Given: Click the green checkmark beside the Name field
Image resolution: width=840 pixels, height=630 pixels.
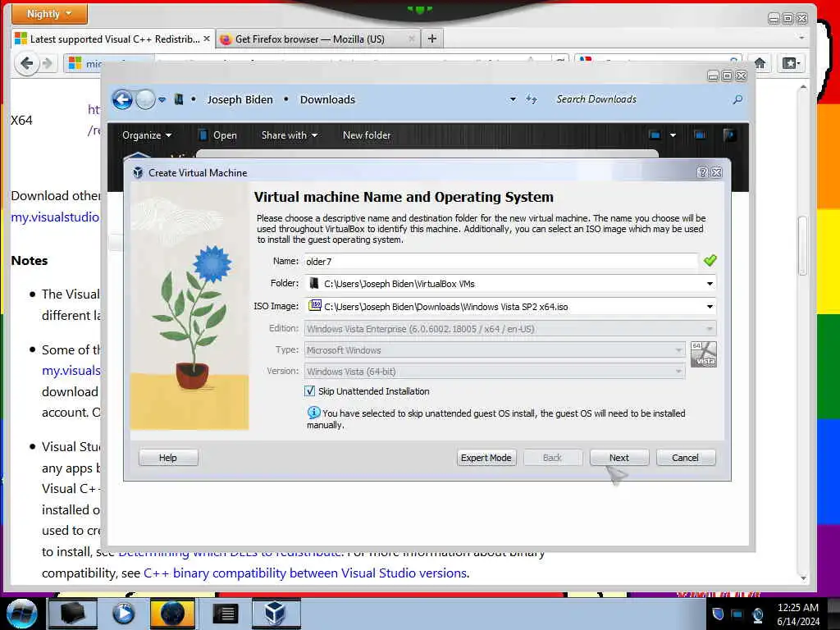Looking at the screenshot, I should pyautogui.click(x=710, y=261).
